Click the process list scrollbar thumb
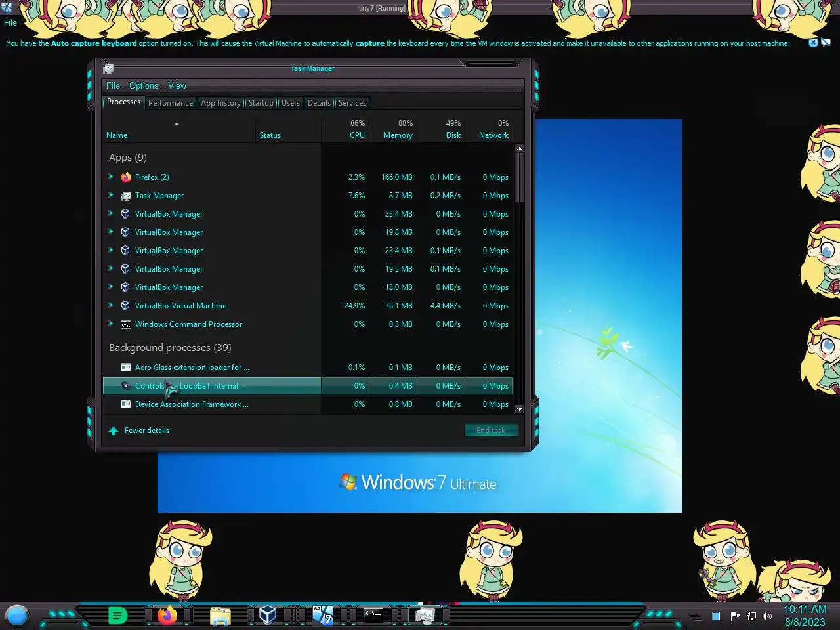 [519, 177]
